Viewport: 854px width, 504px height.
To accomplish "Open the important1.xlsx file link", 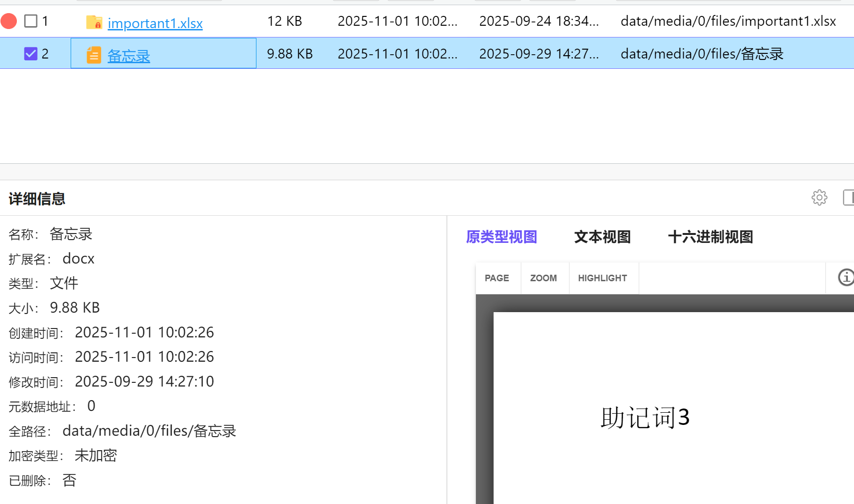I will 155,23.
